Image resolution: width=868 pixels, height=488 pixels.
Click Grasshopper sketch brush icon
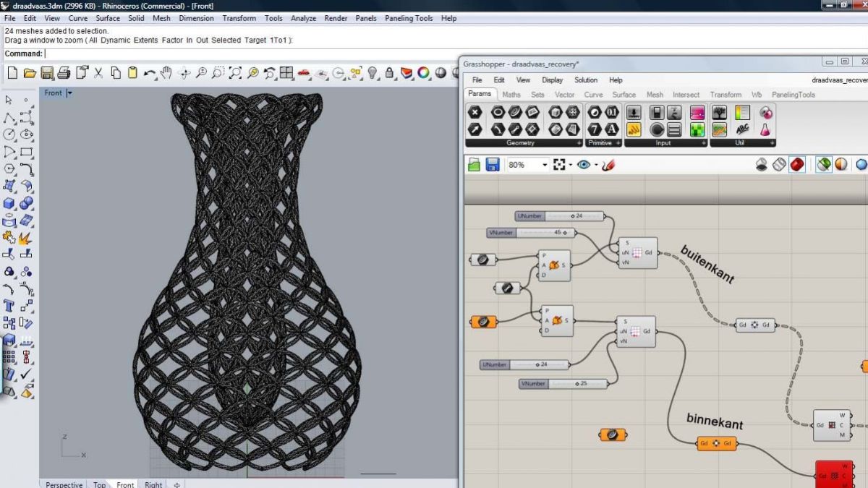click(x=608, y=165)
